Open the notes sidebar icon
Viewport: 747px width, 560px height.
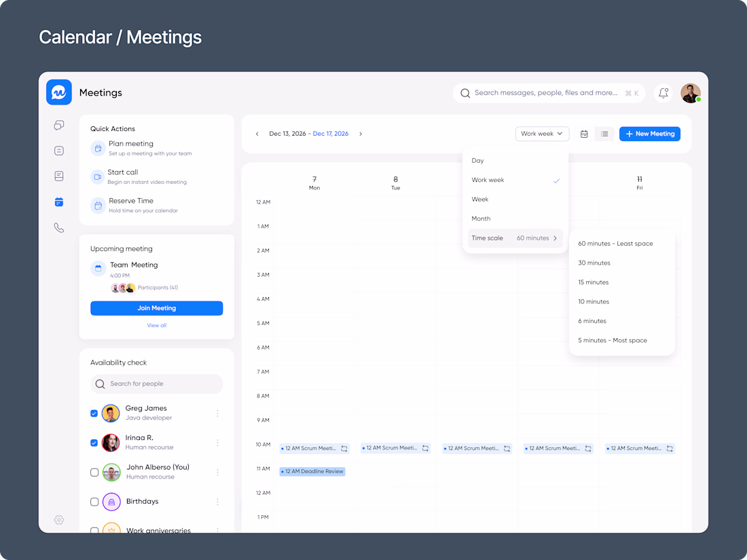(x=59, y=176)
